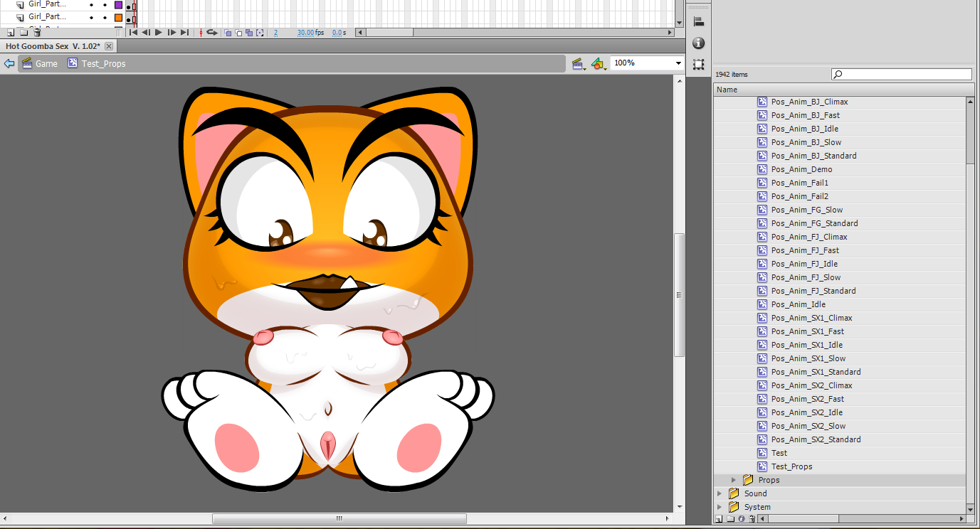Open library item properties
Viewport: 980px width, 529px height.
741,519
